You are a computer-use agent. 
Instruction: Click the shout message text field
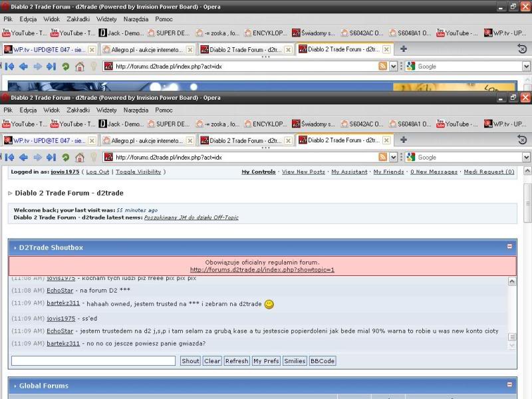tap(93, 361)
